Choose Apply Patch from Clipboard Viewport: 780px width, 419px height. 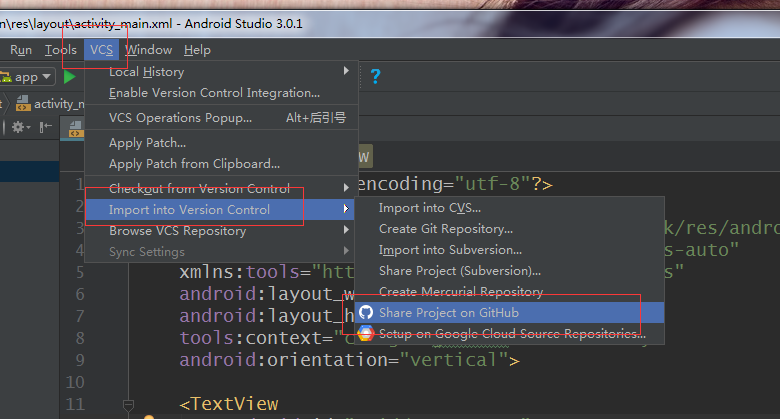(x=221, y=164)
